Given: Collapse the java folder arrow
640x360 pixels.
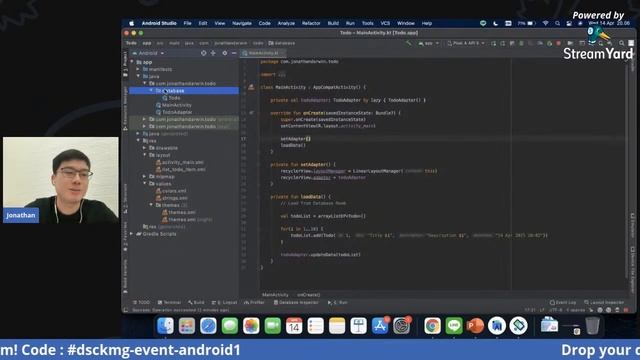Looking at the screenshot, I should 138,76.
